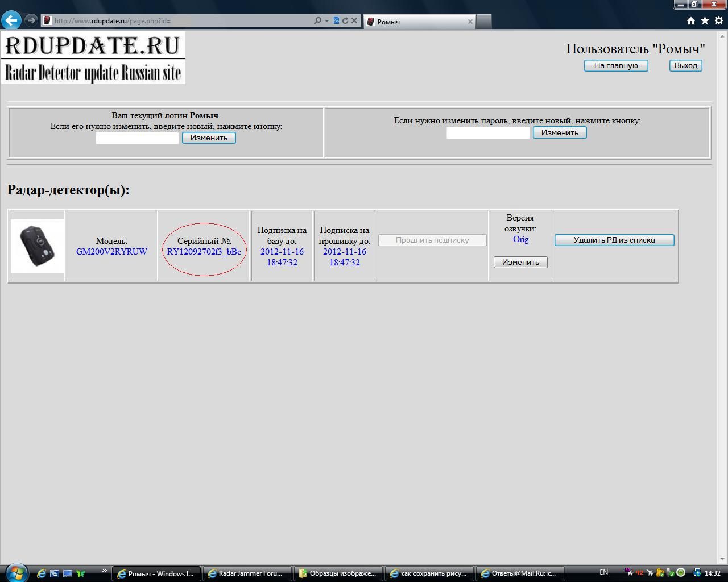Click the browser Forward arrow button
The image size is (728, 582).
point(31,20)
